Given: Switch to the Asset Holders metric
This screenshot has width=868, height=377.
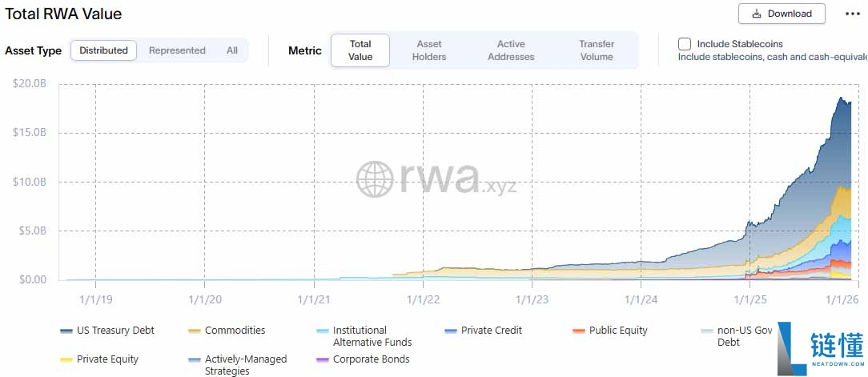Looking at the screenshot, I should click(429, 50).
